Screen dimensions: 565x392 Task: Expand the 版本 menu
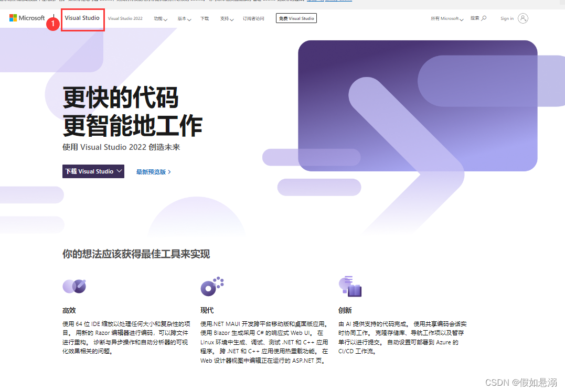pos(184,19)
